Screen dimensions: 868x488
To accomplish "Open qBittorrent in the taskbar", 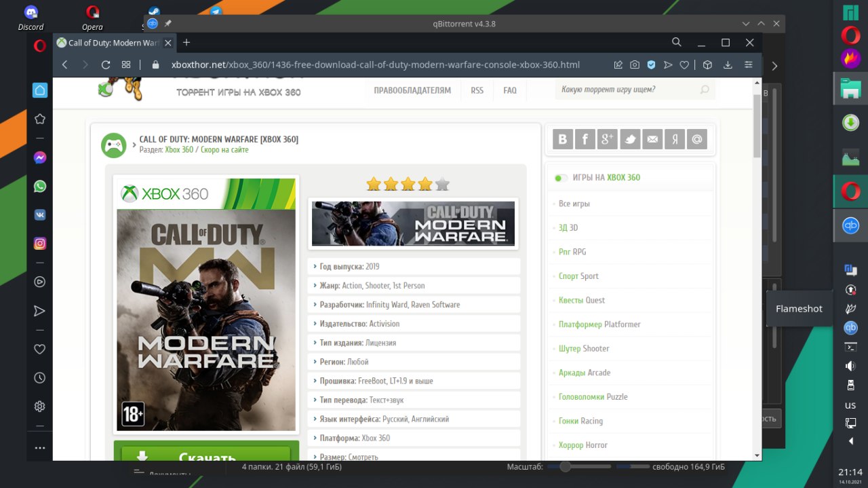I will (x=850, y=226).
